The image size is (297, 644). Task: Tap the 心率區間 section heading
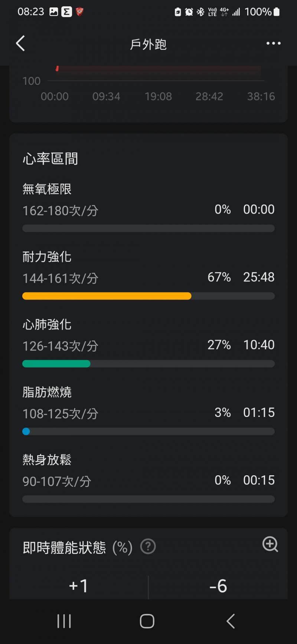(x=50, y=159)
